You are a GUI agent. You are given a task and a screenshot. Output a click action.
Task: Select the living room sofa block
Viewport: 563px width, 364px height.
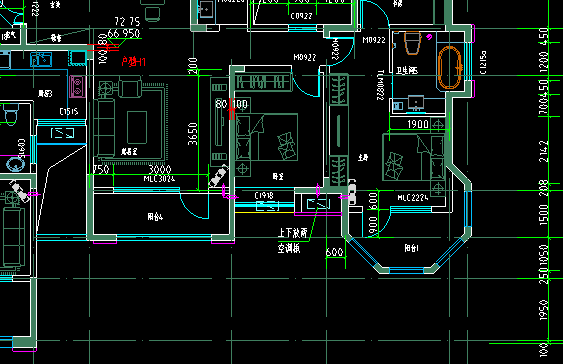click(x=104, y=127)
